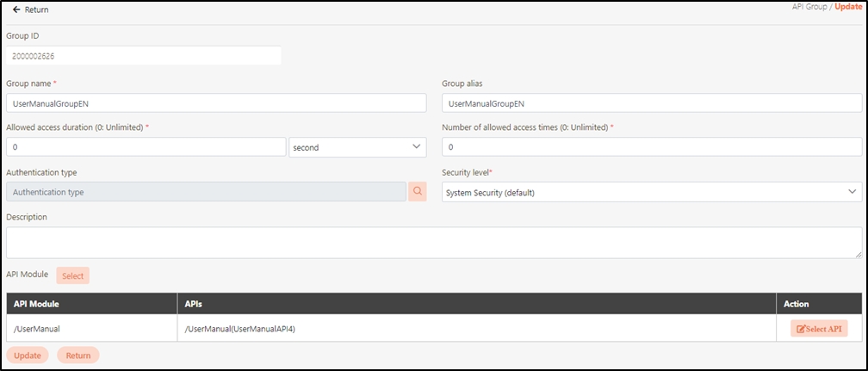
Task: Click the Select API edit icon
Action: click(x=802, y=329)
